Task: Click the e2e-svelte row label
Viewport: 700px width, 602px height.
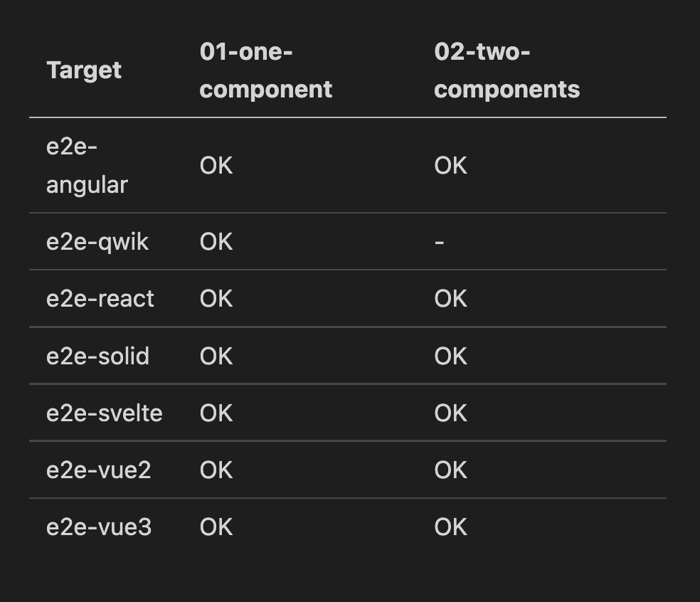Action: (105, 413)
